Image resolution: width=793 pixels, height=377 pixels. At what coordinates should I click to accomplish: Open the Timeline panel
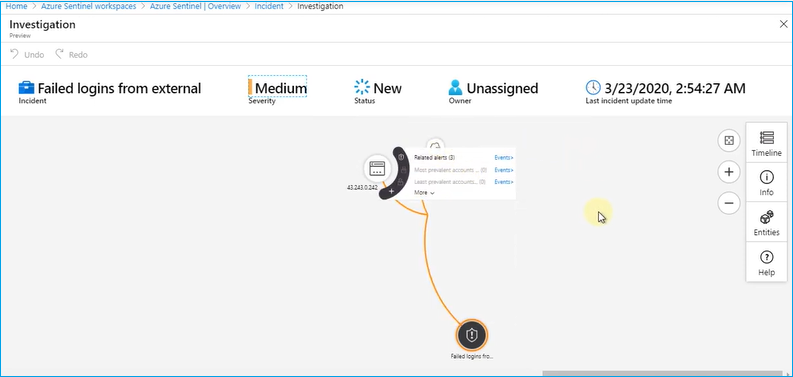766,143
